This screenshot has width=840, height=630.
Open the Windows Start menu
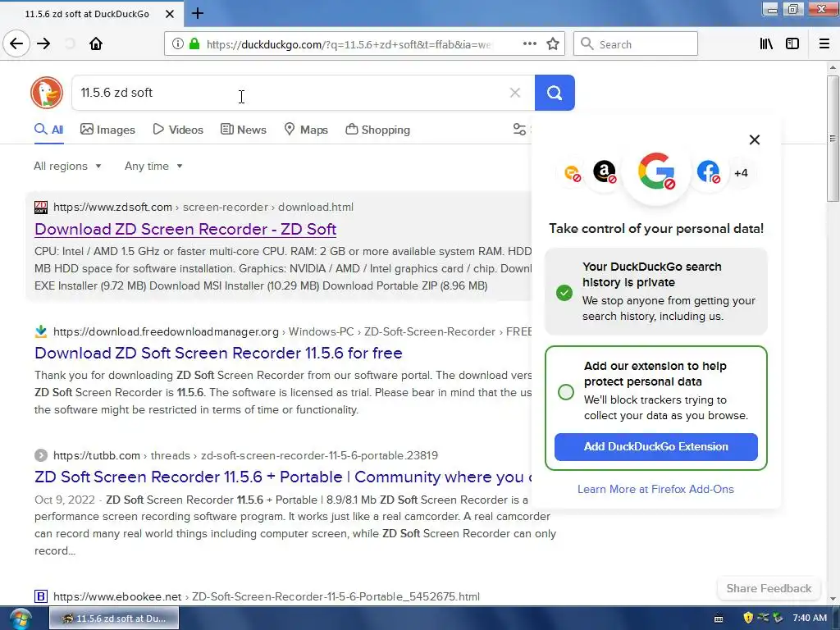pyautogui.click(x=20, y=619)
